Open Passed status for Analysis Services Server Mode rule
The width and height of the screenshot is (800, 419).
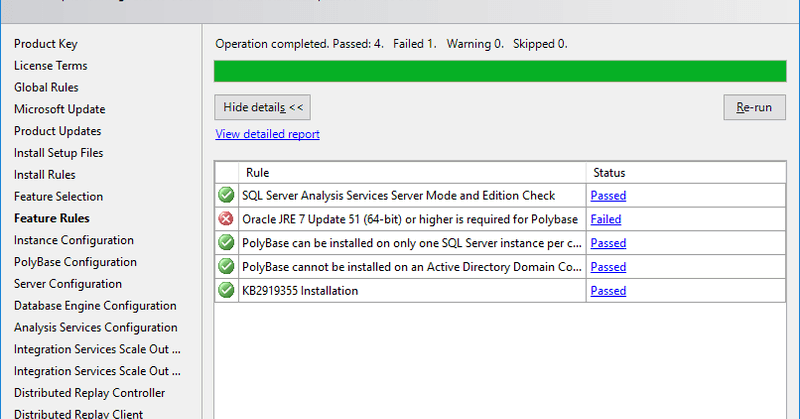608,195
